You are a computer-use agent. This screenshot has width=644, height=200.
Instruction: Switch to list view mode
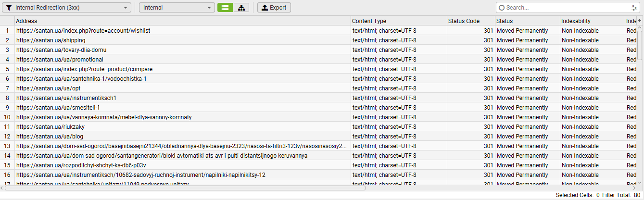(x=224, y=8)
